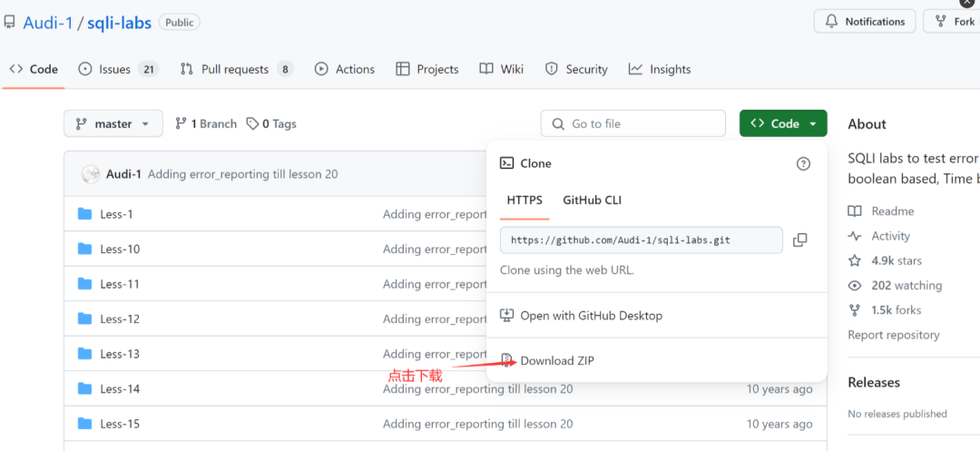The image size is (980, 451).
Task: Copy the clone URL with copy icon
Action: [800, 240]
